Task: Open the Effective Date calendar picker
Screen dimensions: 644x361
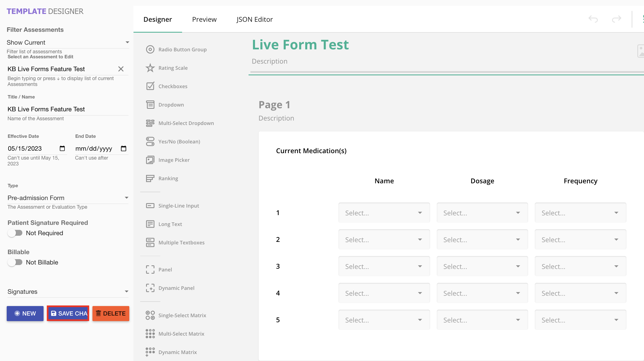Action: click(62, 148)
